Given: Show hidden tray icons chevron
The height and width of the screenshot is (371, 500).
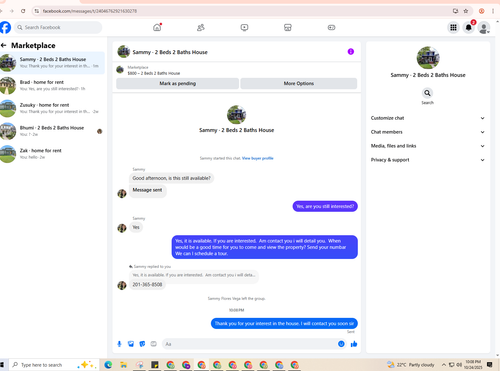Looking at the screenshot, I should click(444, 365).
